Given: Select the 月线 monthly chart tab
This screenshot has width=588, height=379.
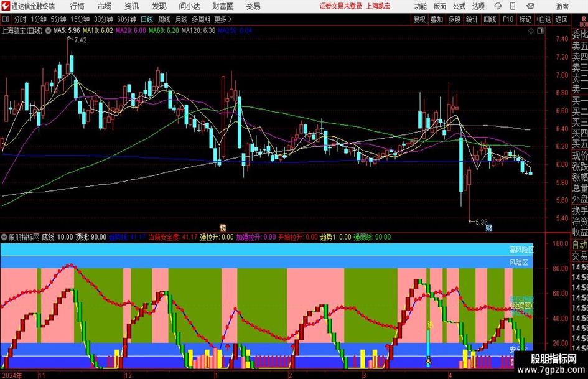Looking at the screenshot, I should [x=182, y=19].
